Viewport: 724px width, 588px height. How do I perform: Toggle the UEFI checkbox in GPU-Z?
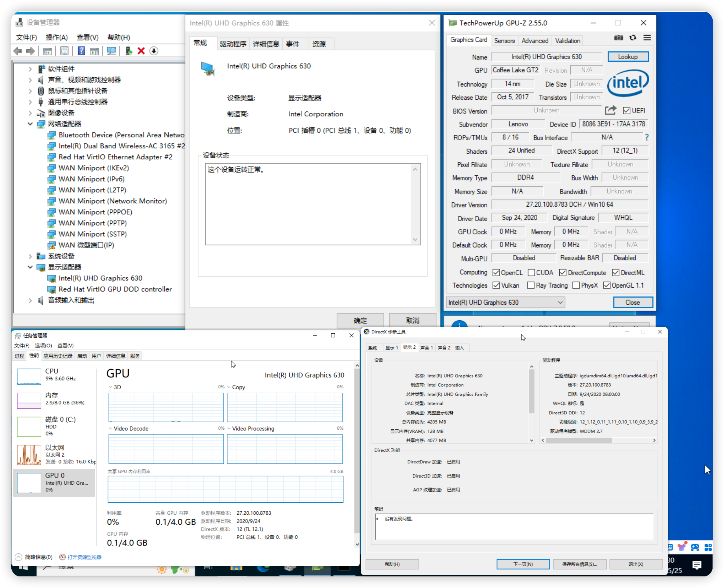click(627, 111)
